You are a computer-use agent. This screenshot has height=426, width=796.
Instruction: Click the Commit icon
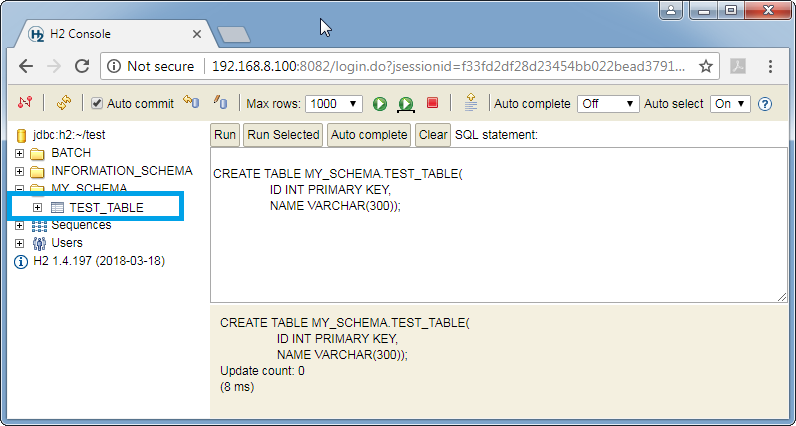point(220,102)
